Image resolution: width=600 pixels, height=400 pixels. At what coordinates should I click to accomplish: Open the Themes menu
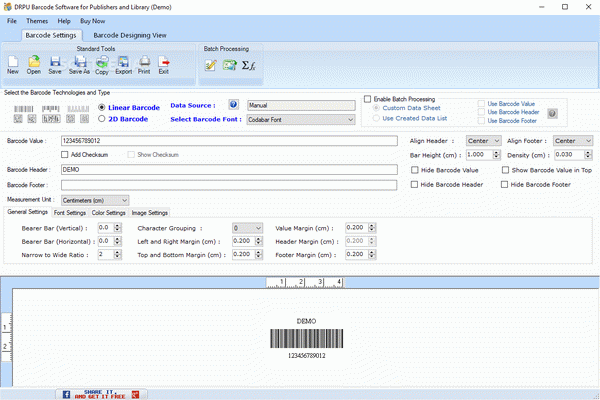click(x=37, y=21)
